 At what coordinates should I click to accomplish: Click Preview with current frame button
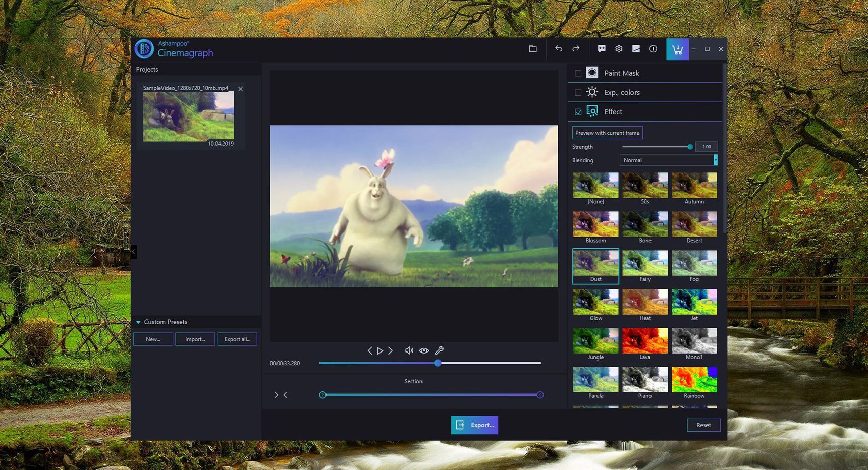(x=607, y=133)
